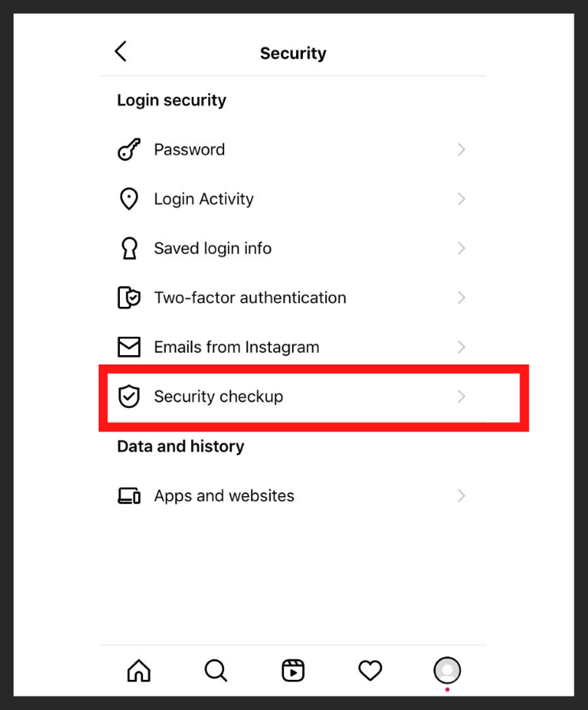Open Saved login info
588x710 pixels.
[212, 248]
